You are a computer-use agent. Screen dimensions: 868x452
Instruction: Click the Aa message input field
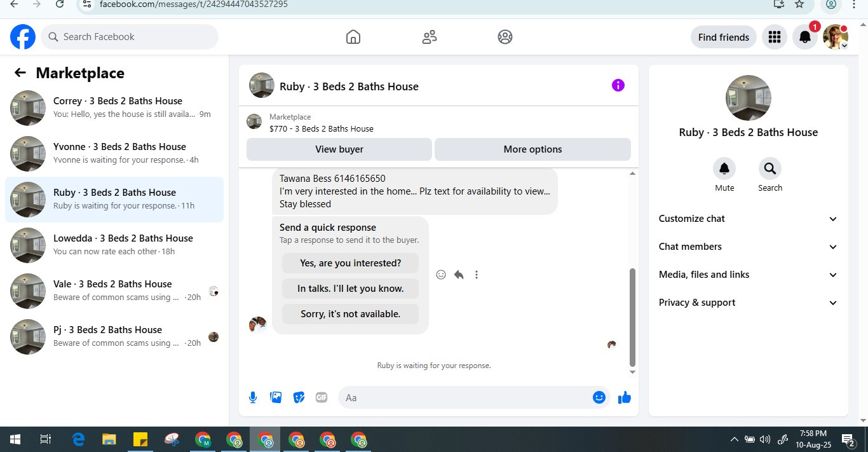click(466, 397)
